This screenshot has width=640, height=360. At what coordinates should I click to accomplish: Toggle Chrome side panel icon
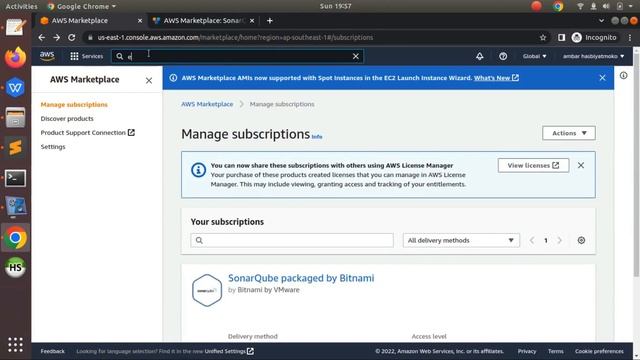pos(562,38)
